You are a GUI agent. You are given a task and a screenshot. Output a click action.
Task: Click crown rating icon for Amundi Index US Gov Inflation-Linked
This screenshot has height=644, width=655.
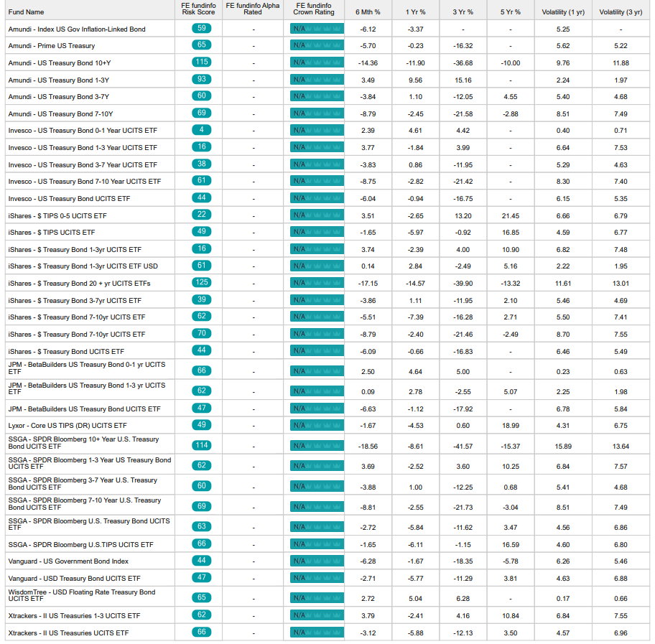(x=317, y=29)
